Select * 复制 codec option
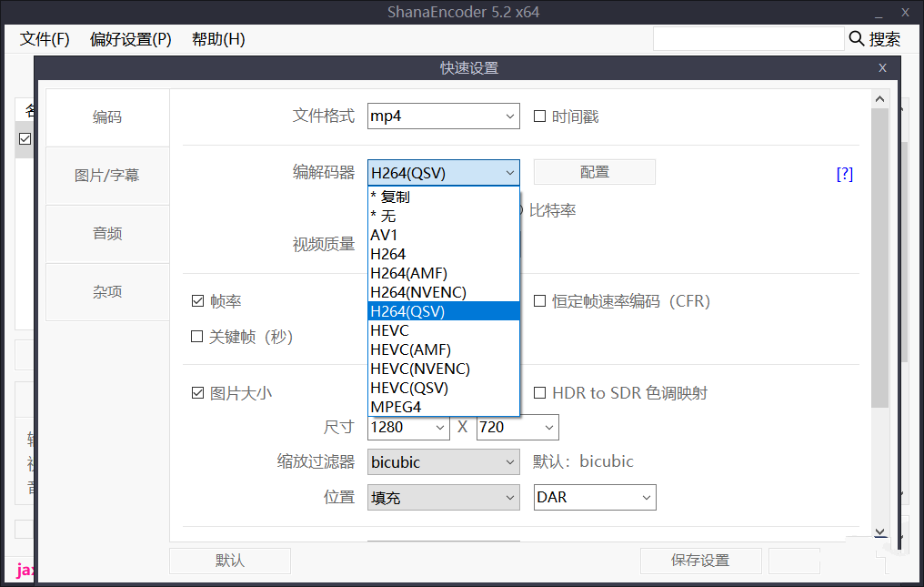 tap(443, 197)
